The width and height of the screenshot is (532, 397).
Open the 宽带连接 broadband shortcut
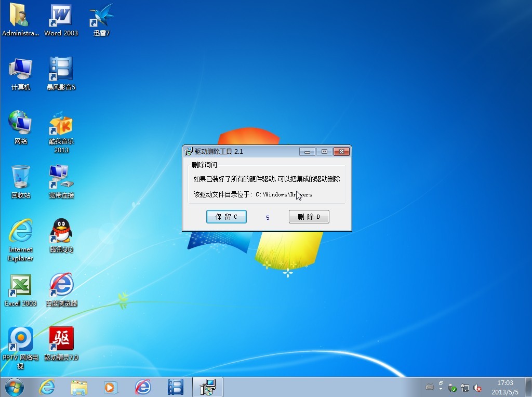point(61,177)
